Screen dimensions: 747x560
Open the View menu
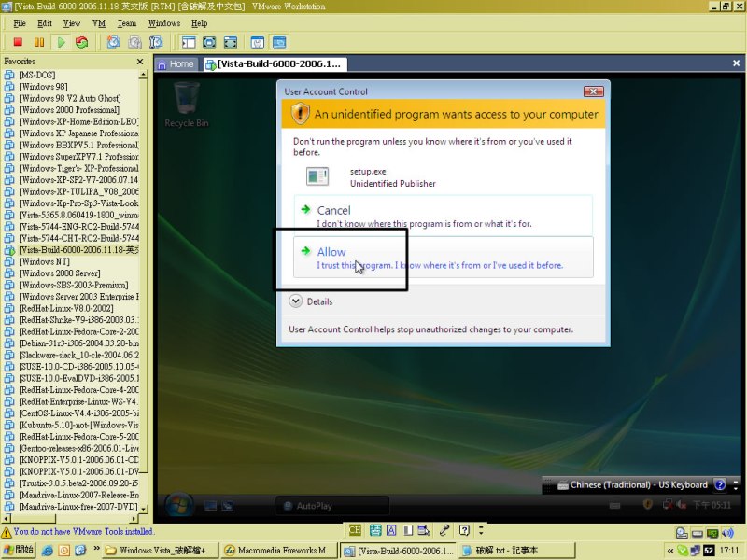72,23
